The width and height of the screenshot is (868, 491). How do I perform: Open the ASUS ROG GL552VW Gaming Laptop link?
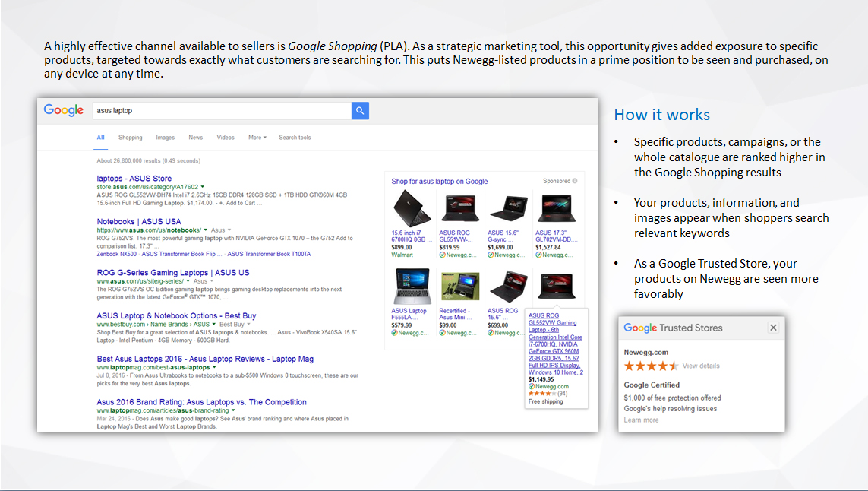click(x=556, y=344)
